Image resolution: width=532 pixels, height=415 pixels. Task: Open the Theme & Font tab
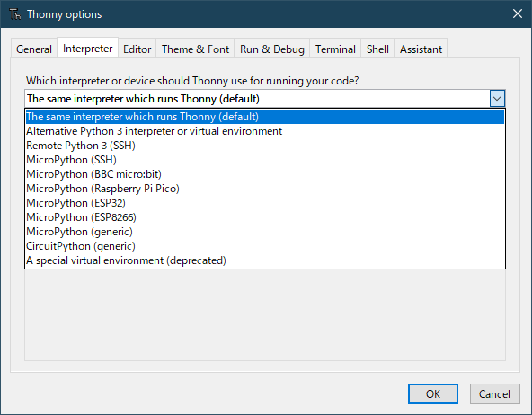pos(195,49)
